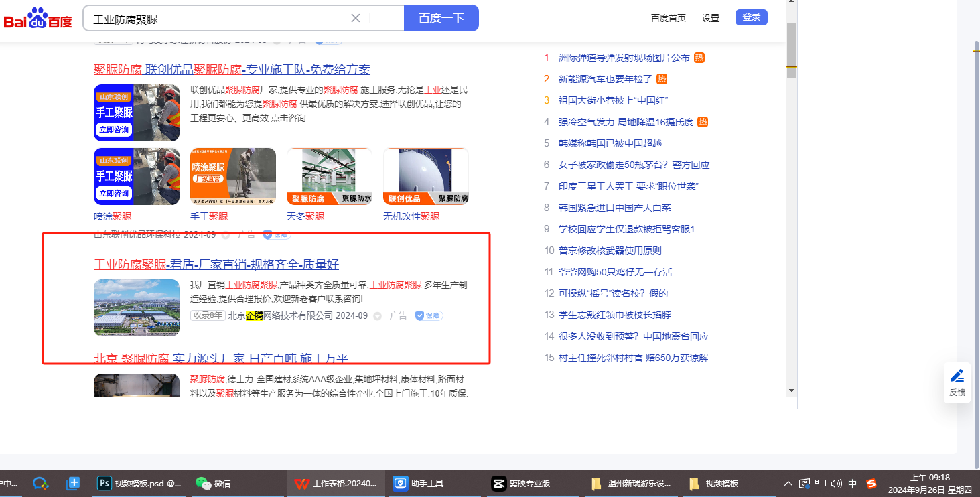Clear the search box with the X icon
Screen dimensions: 980x497
tap(356, 18)
